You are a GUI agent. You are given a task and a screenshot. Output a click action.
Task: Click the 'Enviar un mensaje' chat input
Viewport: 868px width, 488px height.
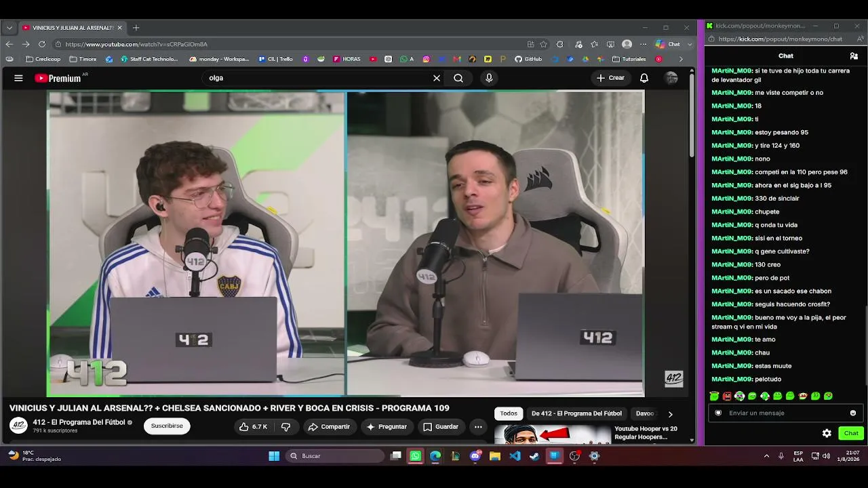tap(784, 413)
